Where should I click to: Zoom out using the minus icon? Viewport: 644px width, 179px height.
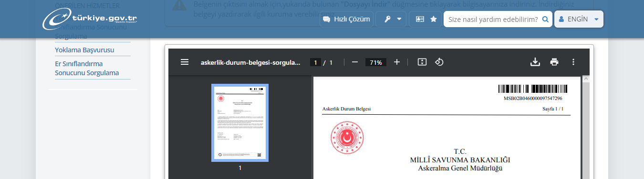pos(354,62)
